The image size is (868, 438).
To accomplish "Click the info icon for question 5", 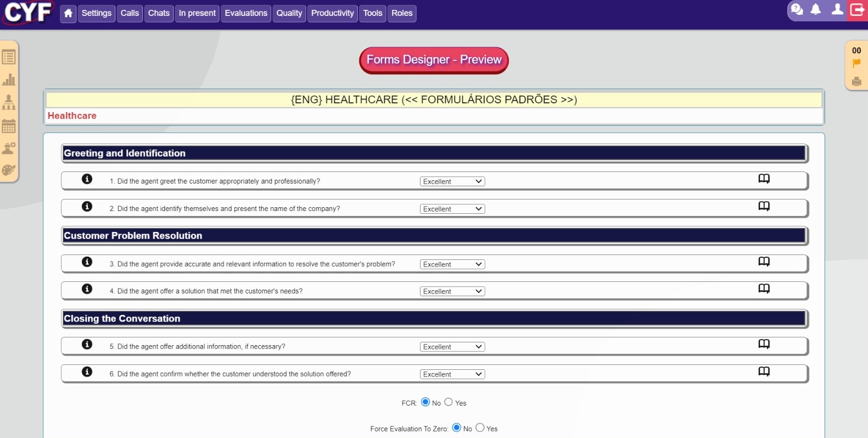I will point(87,345).
